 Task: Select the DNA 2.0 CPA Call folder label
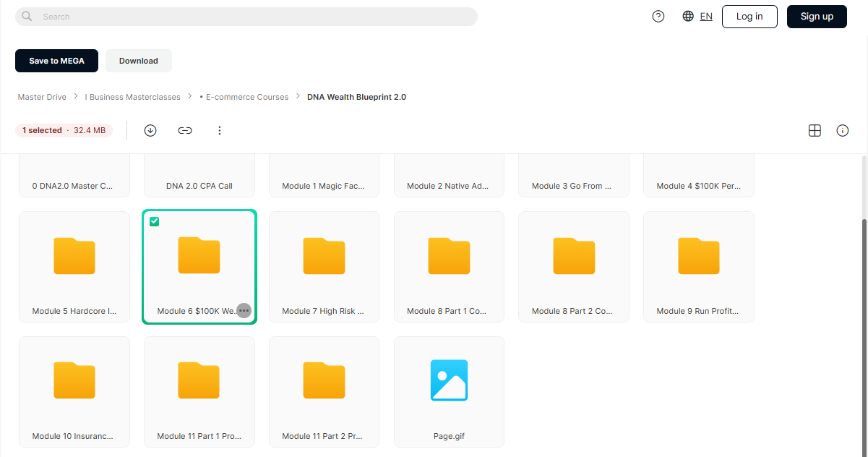click(199, 186)
